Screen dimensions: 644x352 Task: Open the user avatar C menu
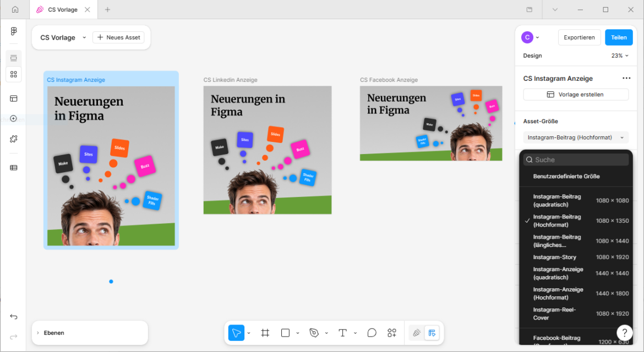pyautogui.click(x=530, y=37)
